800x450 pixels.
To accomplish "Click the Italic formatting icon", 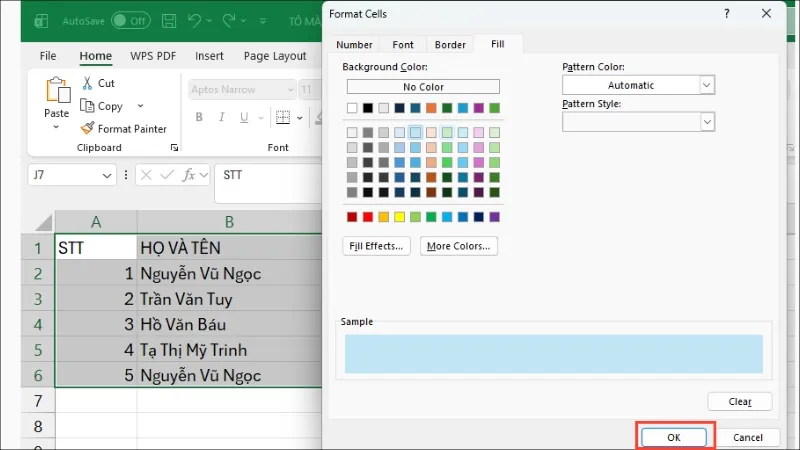I will (223, 117).
